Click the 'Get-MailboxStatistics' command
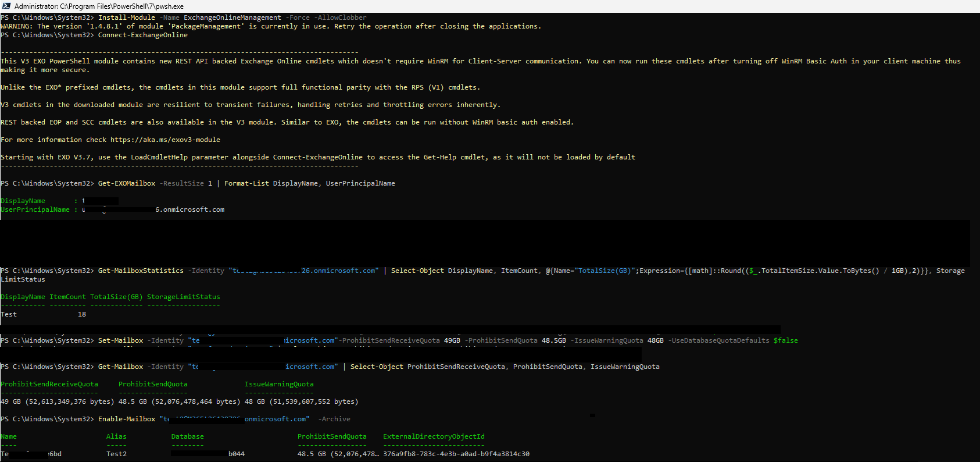 click(141, 271)
